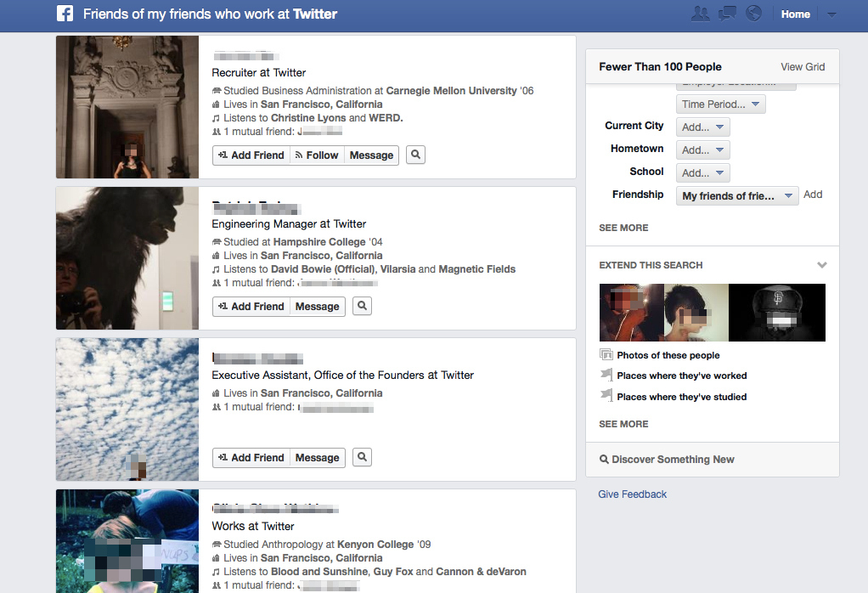Open Hometown Add dropdown

(703, 150)
